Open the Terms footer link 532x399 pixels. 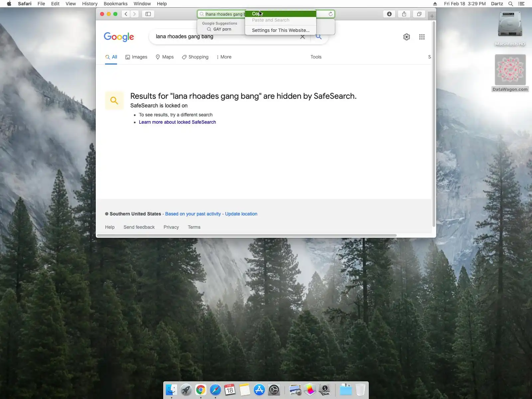pyautogui.click(x=194, y=227)
